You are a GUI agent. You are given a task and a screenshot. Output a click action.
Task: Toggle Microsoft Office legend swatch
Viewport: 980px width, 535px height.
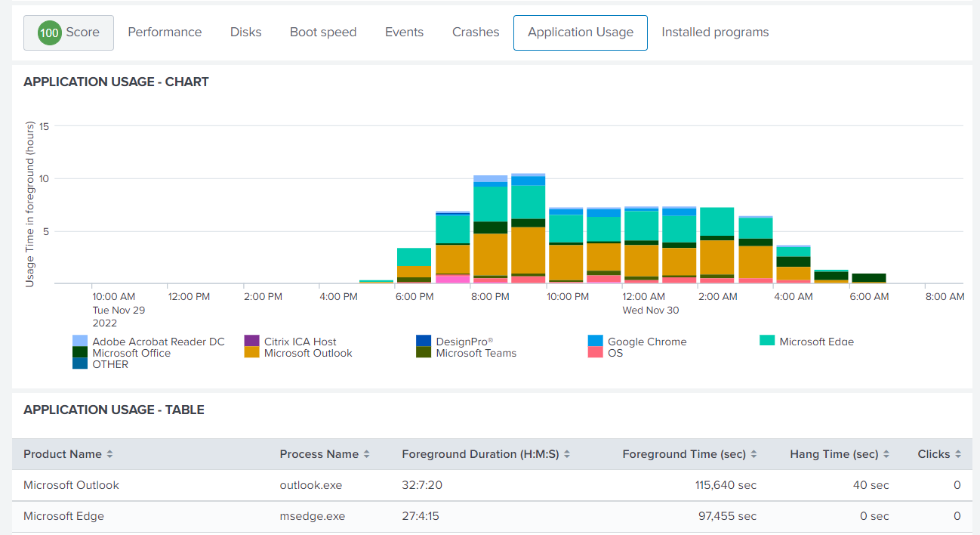[80, 352]
